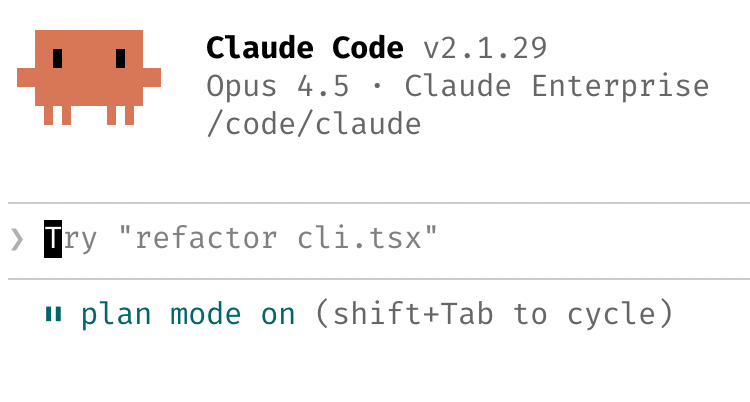Click the highlighted block cursor
The image size is (750, 402).
coord(53,239)
